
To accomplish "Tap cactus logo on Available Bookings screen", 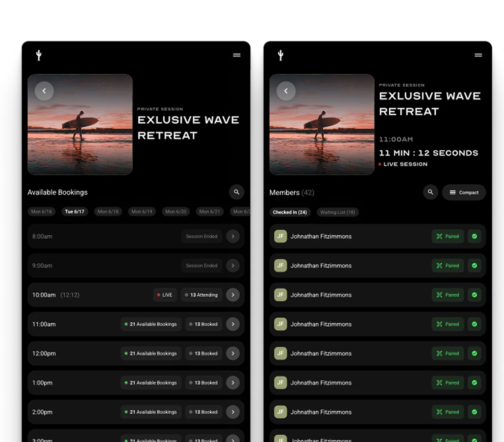I will tap(39, 55).
